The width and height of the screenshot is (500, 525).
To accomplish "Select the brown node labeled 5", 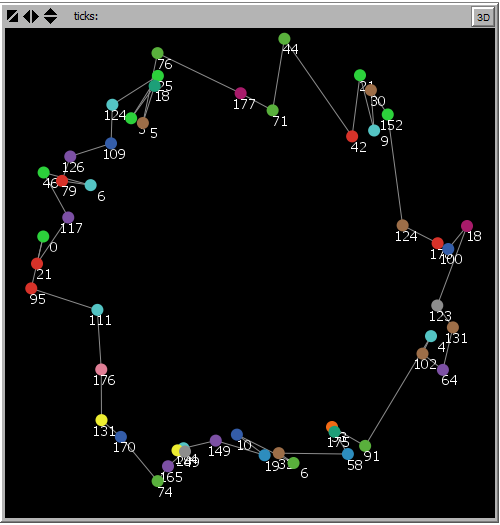I will tap(143, 123).
